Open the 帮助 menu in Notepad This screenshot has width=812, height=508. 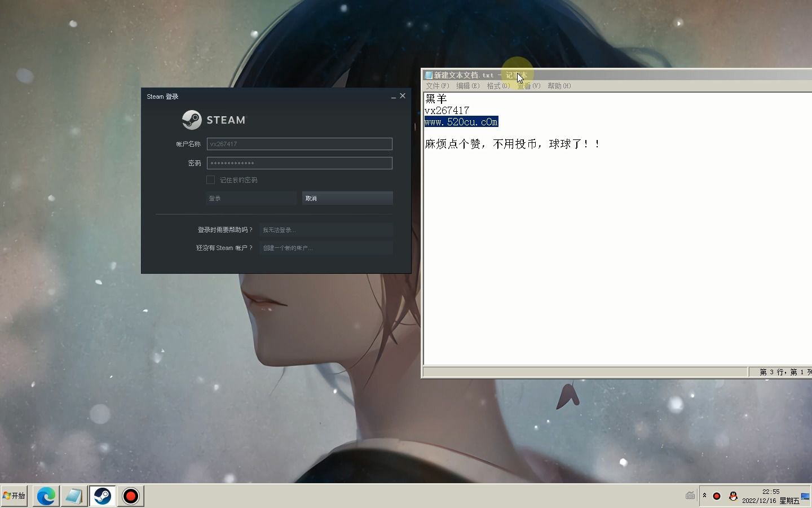(559, 86)
